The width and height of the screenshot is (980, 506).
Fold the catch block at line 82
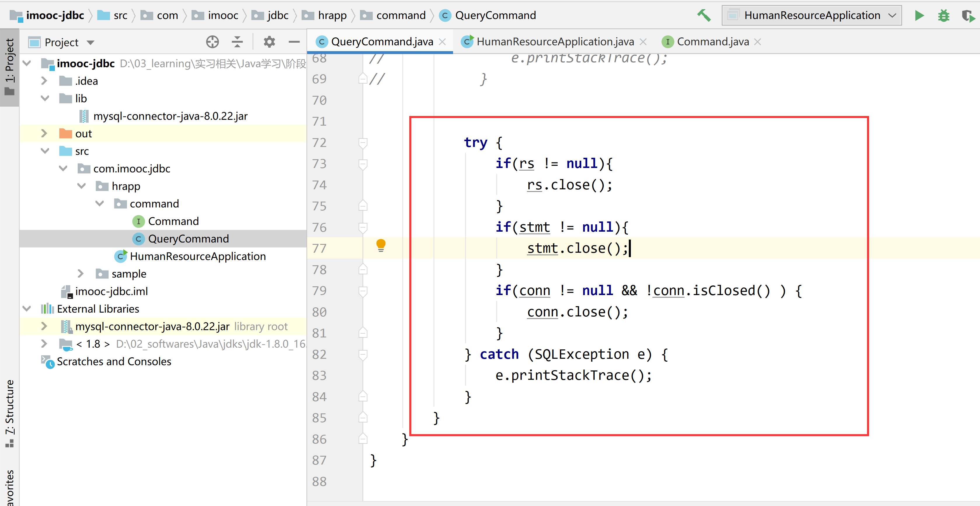click(x=363, y=355)
